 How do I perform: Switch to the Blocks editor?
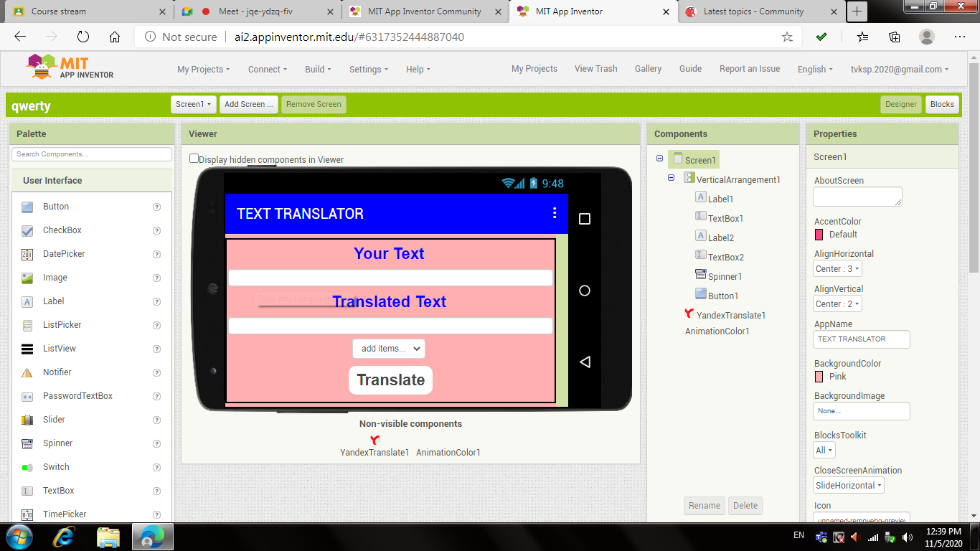pos(942,103)
